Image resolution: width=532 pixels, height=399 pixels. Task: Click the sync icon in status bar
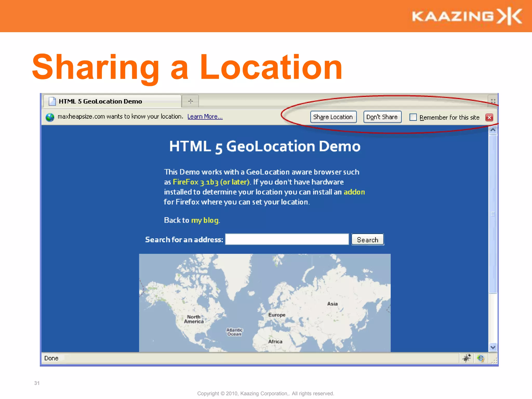(x=481, y=358)
